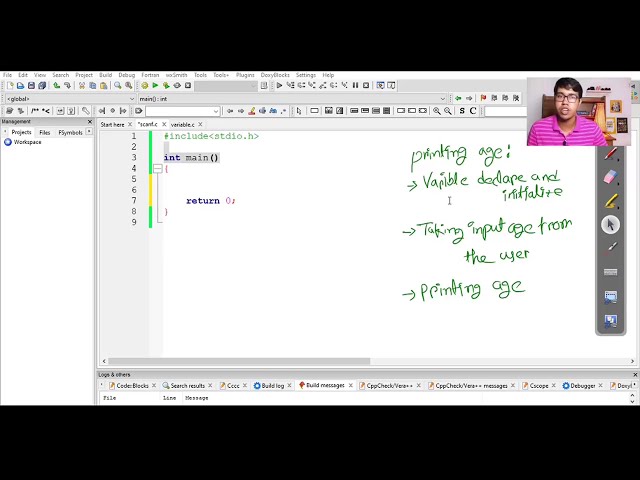Click the Build (gear) toolbar icon
This screenshot has height=480, width=640.
click(x=143, y=85)
